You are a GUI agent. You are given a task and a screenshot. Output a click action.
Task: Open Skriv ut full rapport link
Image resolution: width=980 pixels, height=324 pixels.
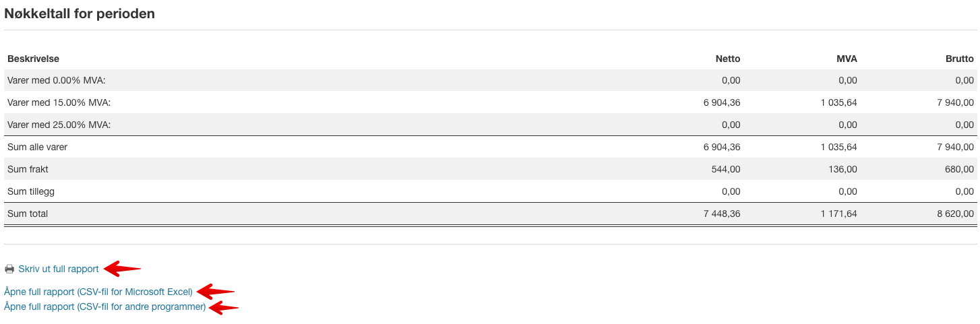(x=59, y=269)
